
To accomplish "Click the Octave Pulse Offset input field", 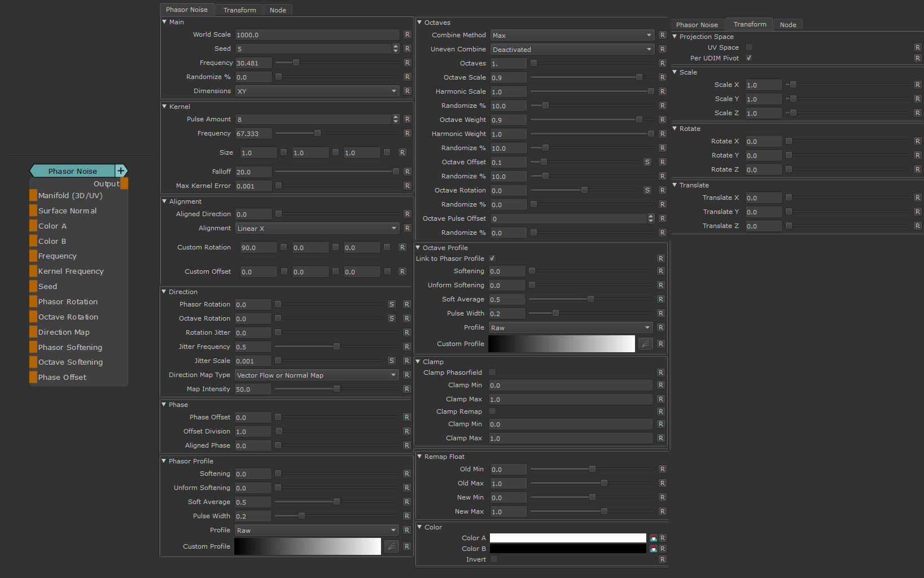I will 568,219.
